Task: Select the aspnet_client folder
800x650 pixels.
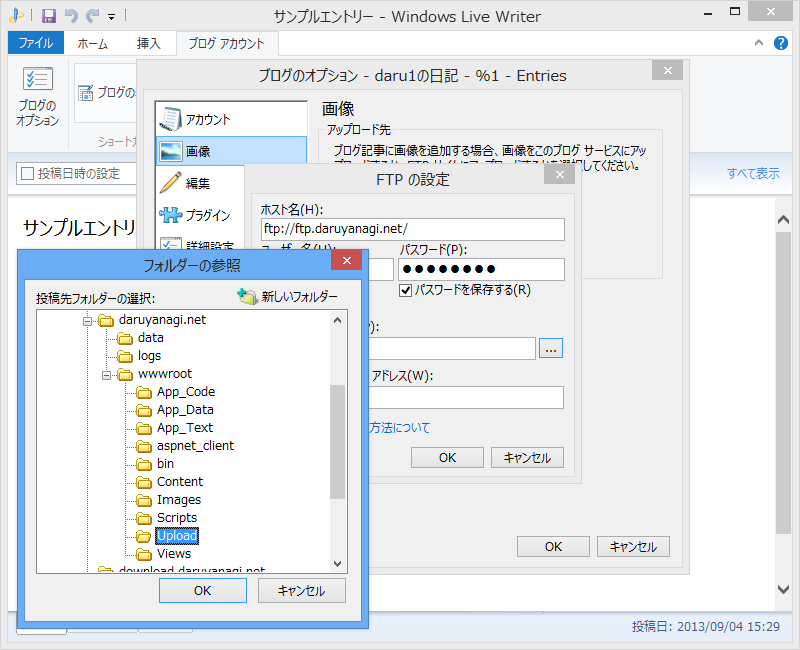Action: 195,445
